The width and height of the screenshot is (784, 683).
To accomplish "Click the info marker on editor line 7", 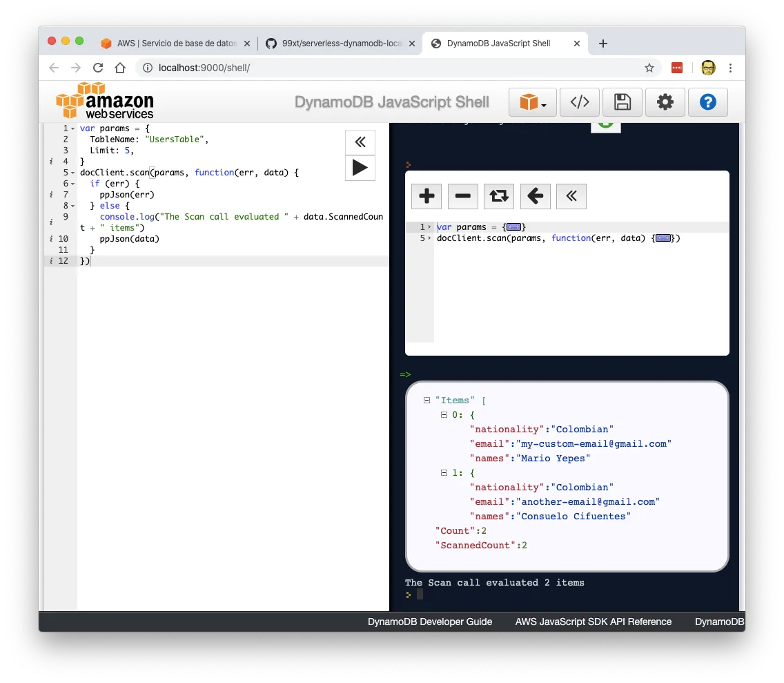I will click(x=51, y=195).
